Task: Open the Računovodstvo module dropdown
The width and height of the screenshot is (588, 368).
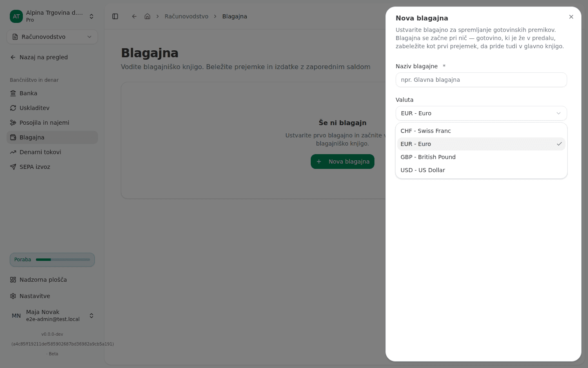Action: (x=52, y=37)
